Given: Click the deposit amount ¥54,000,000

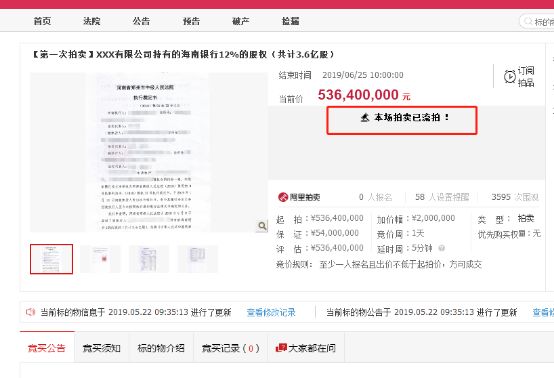Looking at the screenshot, I should pyautogui.click(x=335, y=233).
